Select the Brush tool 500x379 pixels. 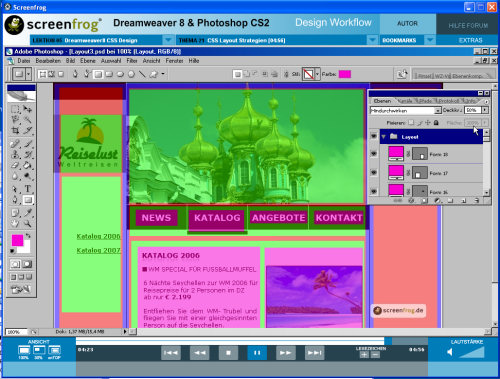click(x=28, y=144)
